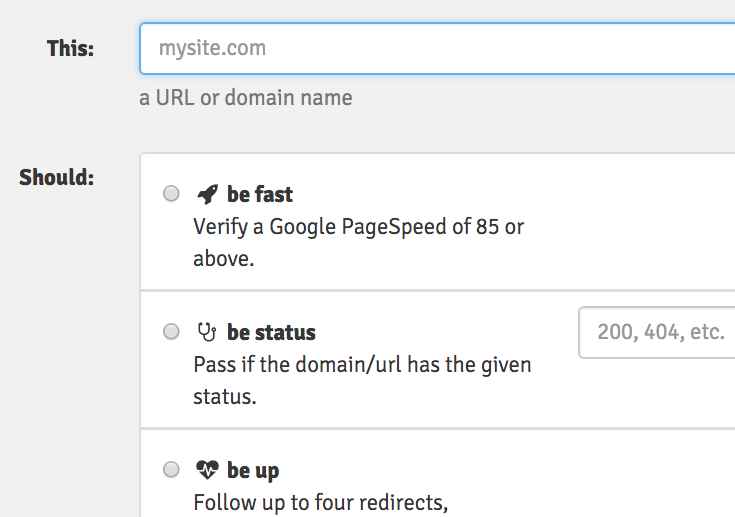Click the "be status" option label
This screenshot has width=735, height=517.
point(271,332)
